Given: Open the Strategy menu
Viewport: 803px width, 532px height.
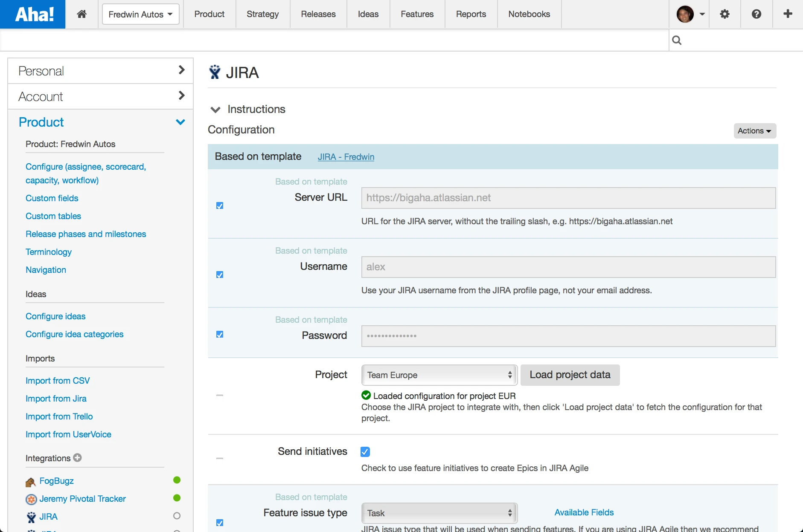Looking at the screenshot, I should [263, 14].
